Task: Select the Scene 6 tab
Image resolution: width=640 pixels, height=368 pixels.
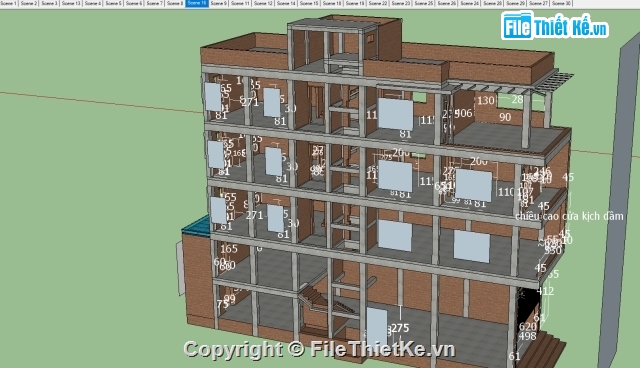Action: tap(134, 3)
